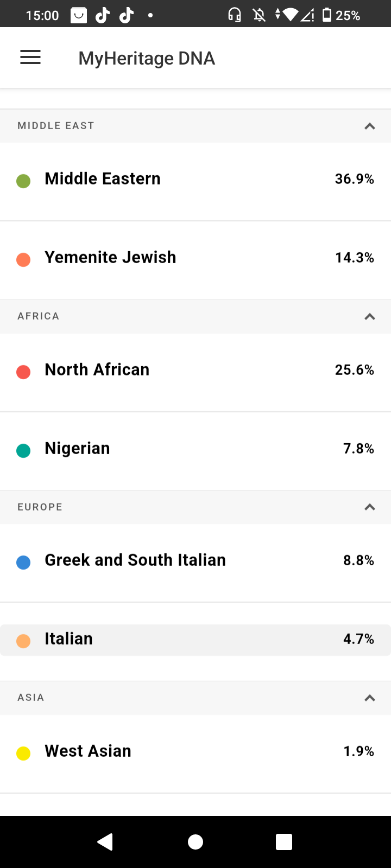This screenshot has width=391, height=868.
Task: Collapse the Europe section
Action: click(x=370, y=507)
